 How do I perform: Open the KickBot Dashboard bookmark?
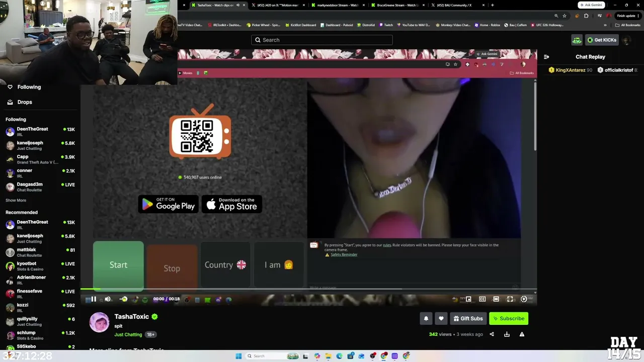coord(300,25)
